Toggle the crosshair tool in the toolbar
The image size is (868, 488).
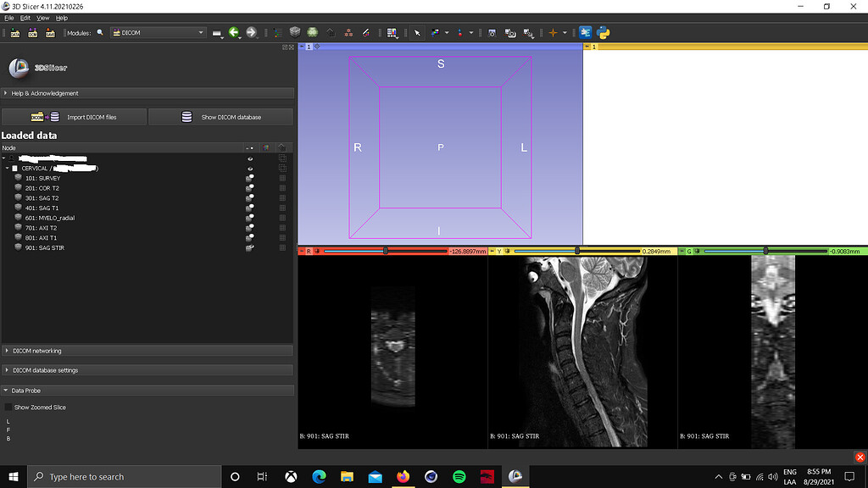(x=554, y=32)
